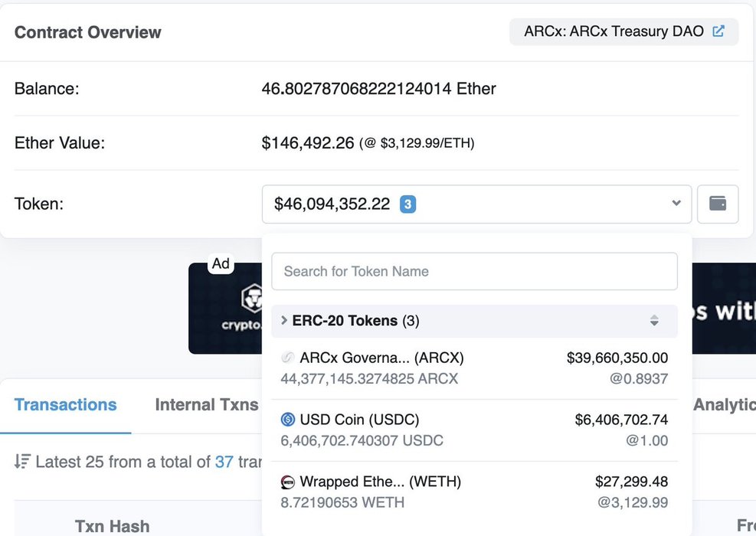Viewport: 756px width, 536px height.
Task: Collapse the ERC-20 Tokens group chevron
Action: click(x=284, y=320)
